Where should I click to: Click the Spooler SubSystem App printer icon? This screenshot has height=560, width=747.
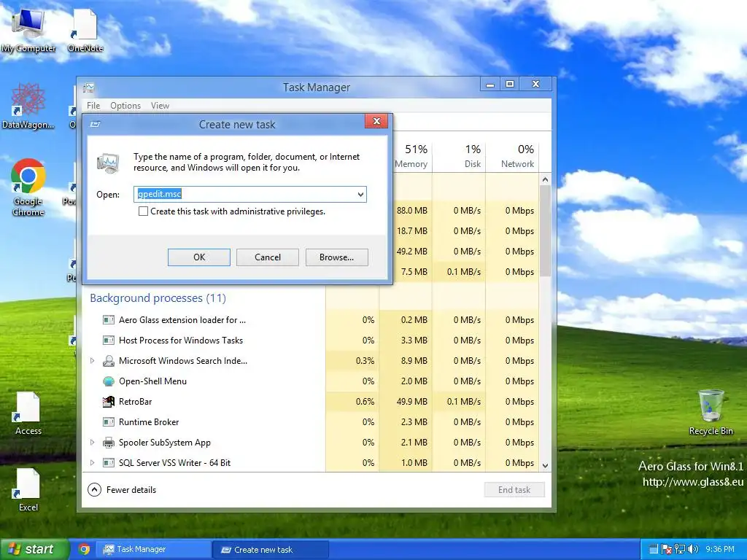[x=109, y=443]
